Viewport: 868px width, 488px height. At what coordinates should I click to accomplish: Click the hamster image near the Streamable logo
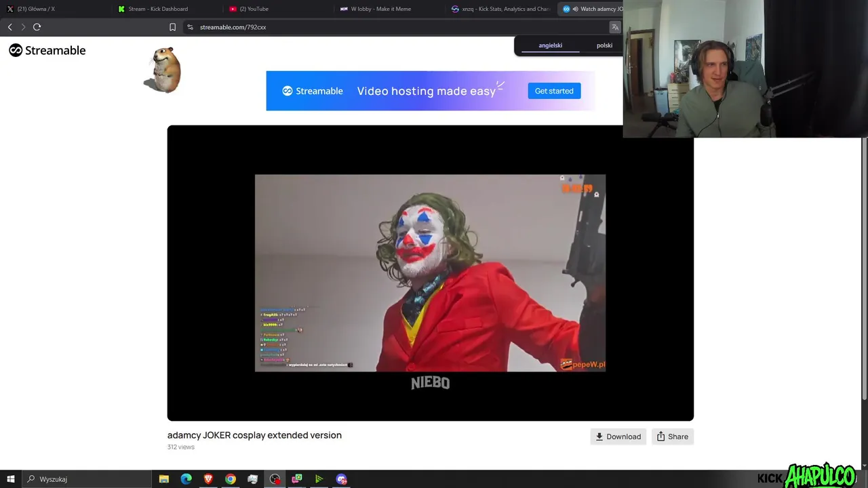[x=163, y=70]
